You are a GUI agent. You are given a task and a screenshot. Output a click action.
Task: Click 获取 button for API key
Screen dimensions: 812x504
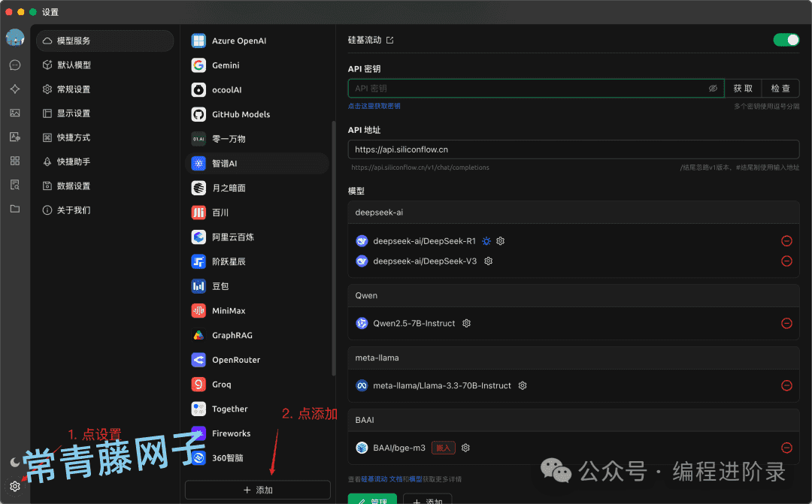tap(743, 89)
